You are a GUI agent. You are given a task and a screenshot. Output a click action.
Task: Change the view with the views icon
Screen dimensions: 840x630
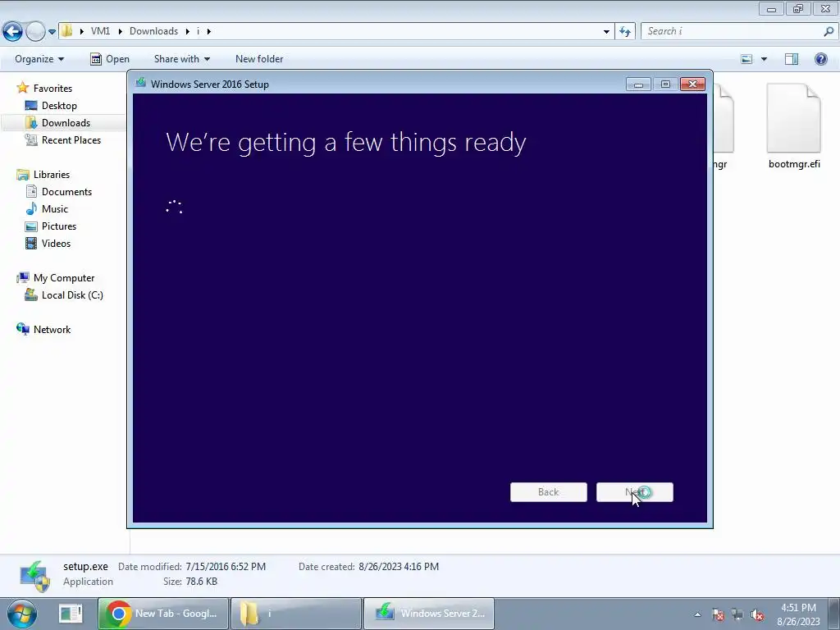[746, 59]
